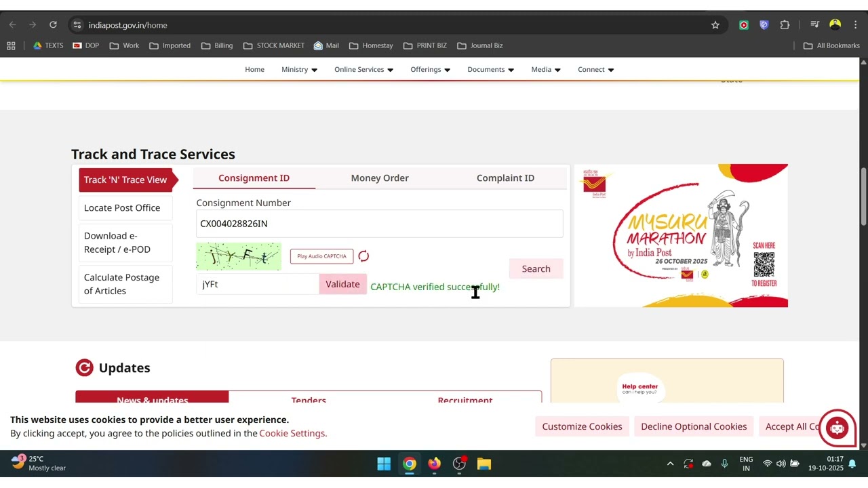Open the All Bookmarks folder
868x488 pixels.
[x=831, y=45]
